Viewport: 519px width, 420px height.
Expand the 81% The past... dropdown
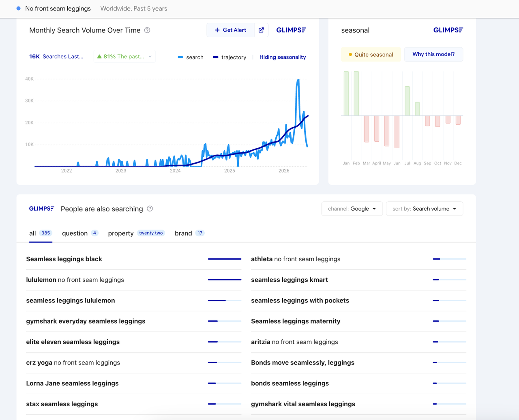coord(124,57)
